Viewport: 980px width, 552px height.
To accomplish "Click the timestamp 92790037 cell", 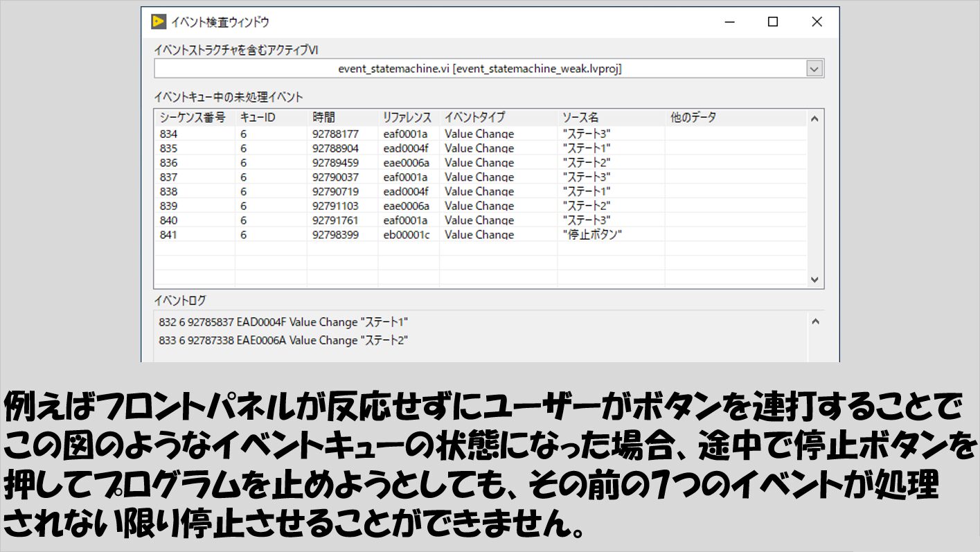I will (x=335, y=177).
